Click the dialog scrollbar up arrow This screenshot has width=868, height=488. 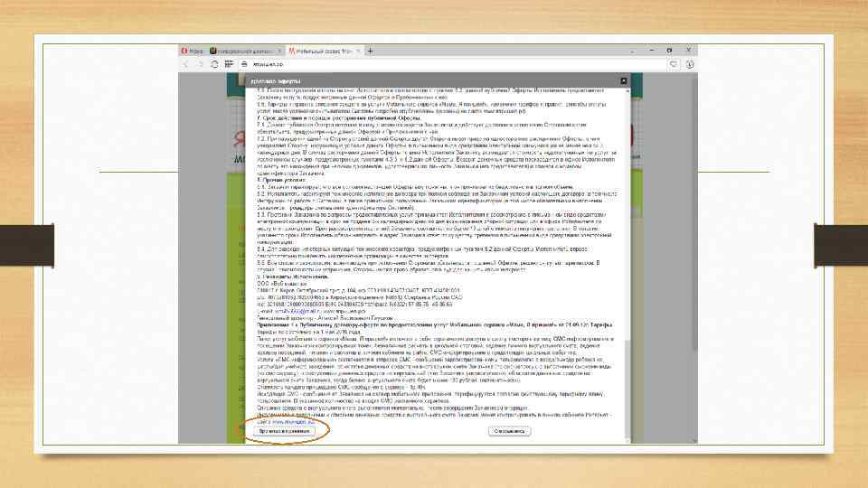(627, 90)
